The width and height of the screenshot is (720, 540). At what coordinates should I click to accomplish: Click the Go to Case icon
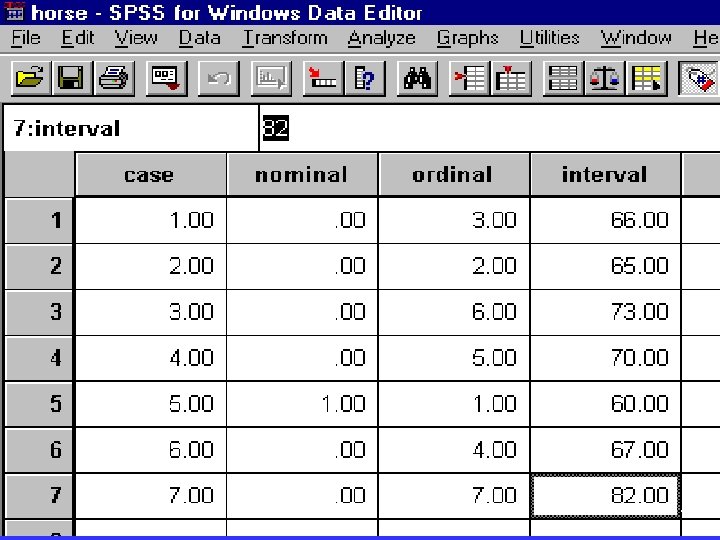pos(323,78)
